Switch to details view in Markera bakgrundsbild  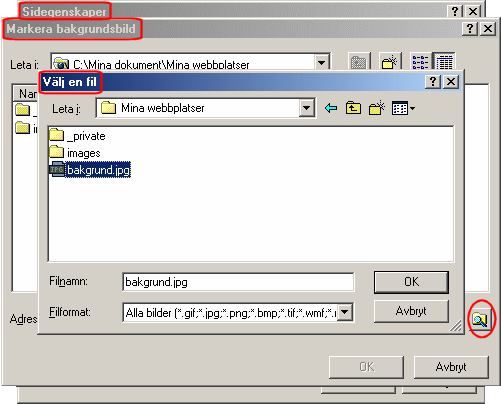point(444,61)
